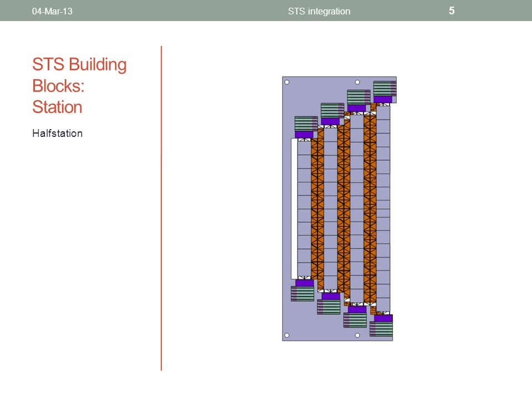The height and width of the screenshot is (399, 532).
Task: Click the slide number 5
Action: pyautogui.click(x=452, y=11)
